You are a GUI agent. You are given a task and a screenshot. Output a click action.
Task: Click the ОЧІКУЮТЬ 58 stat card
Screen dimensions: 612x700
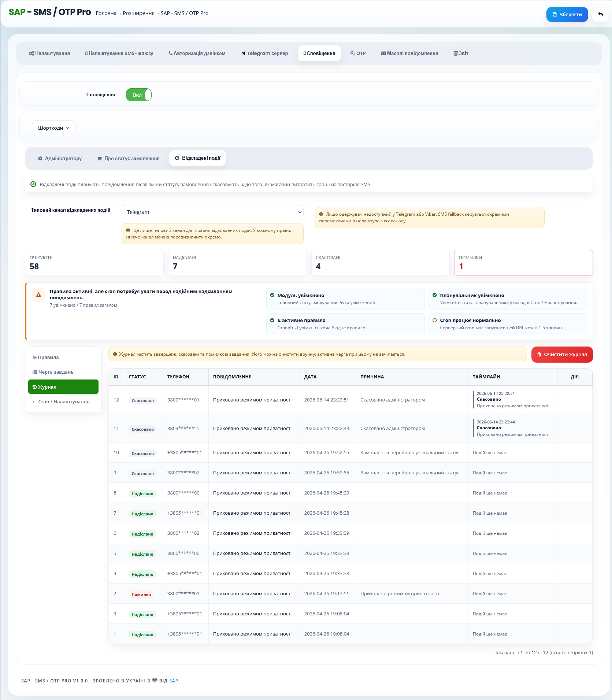(94, 263)
